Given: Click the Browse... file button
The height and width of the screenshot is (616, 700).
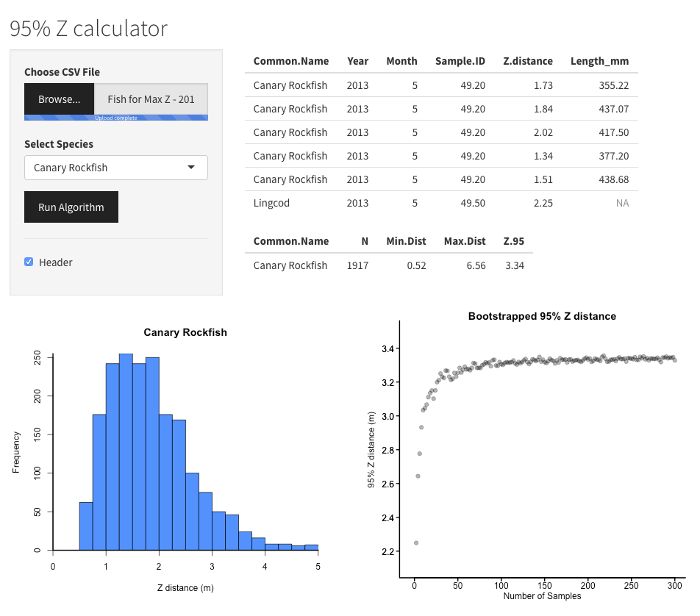Looking at the screenshot, I should pyautogui.click(x=59, y=99).
